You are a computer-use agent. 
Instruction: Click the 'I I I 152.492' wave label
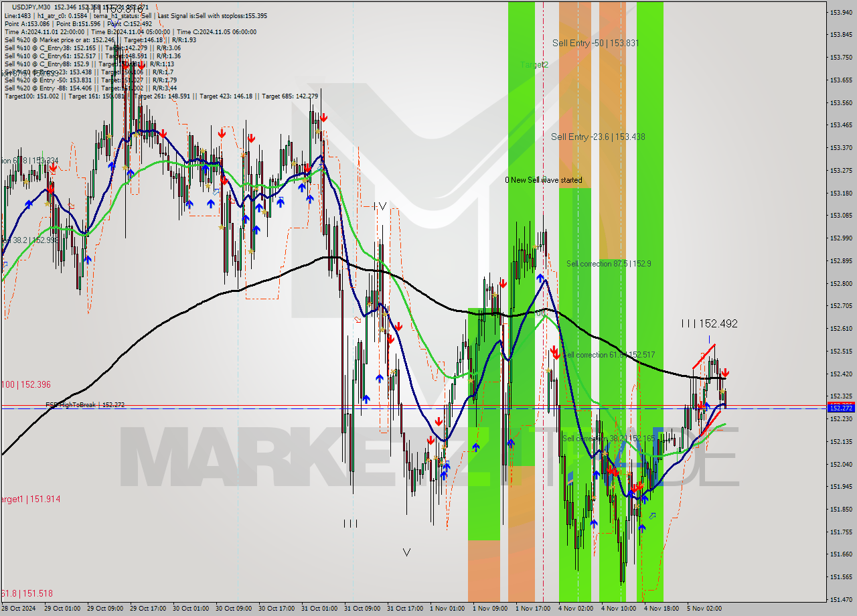pyautogui.click(x=709, y=323)
